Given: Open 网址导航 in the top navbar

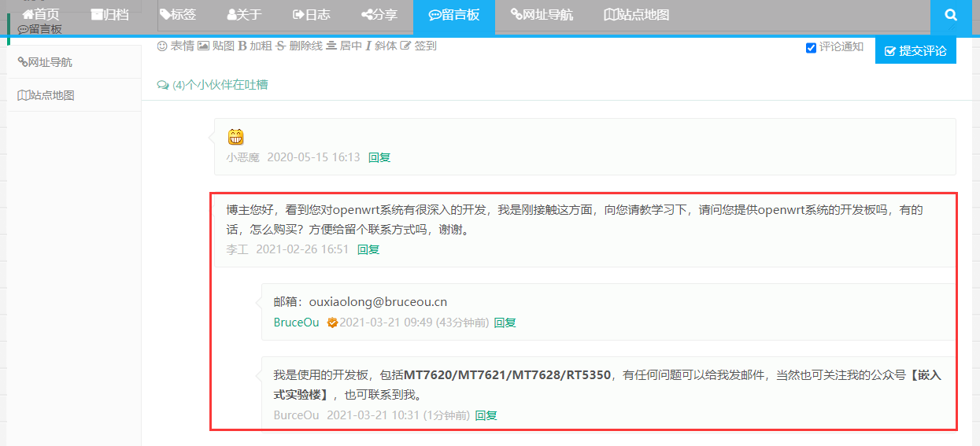Looking at the screenshot, I should 542,14.
